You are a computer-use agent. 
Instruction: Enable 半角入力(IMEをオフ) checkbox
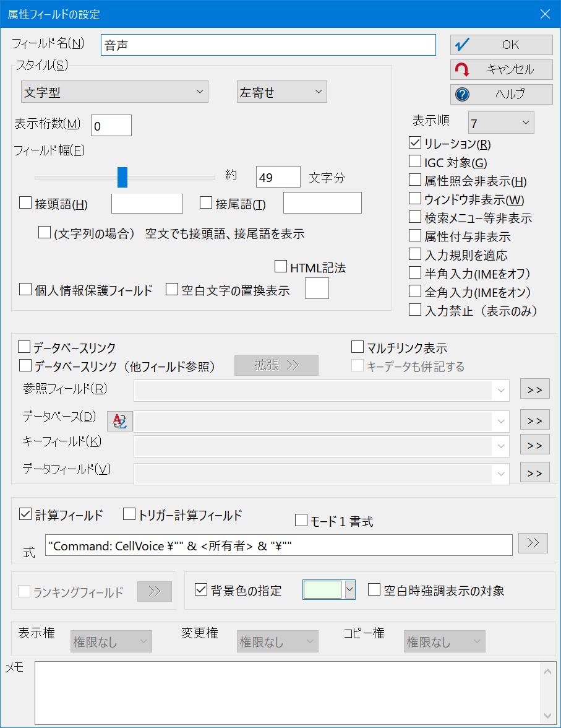click(x=415, y=273)
